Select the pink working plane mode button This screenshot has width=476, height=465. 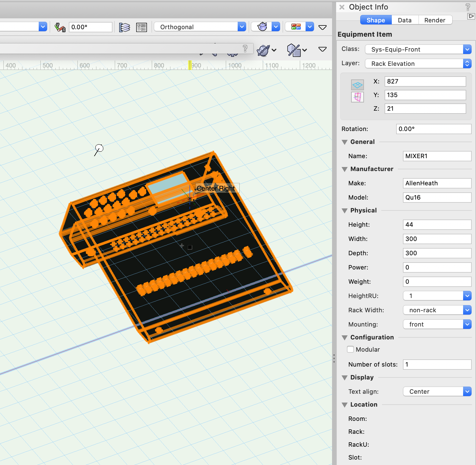pyautogui.click(x=358, y=97)
